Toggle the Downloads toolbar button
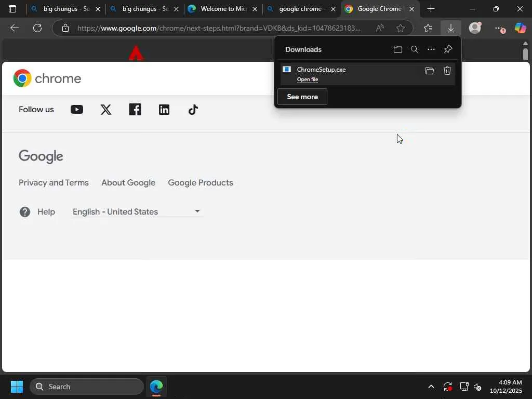Screen dimensions: 532x399 [451, 28]
